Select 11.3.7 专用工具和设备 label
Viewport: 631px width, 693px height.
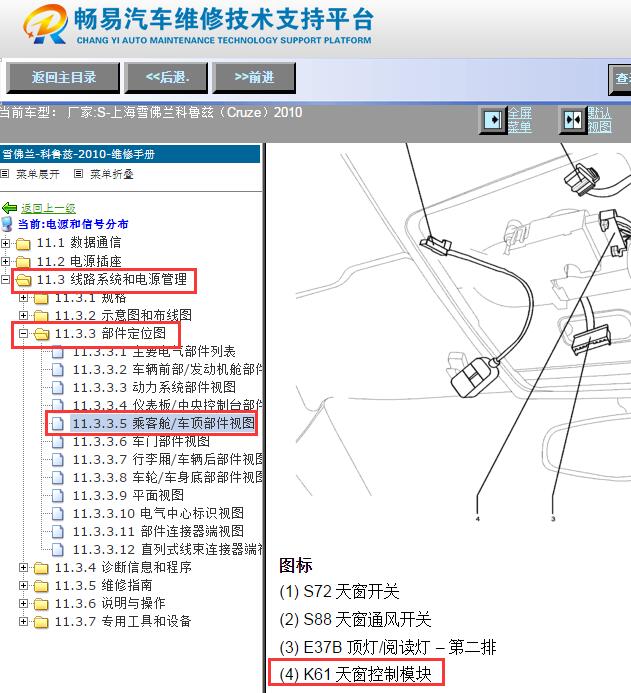coord(123,621)
